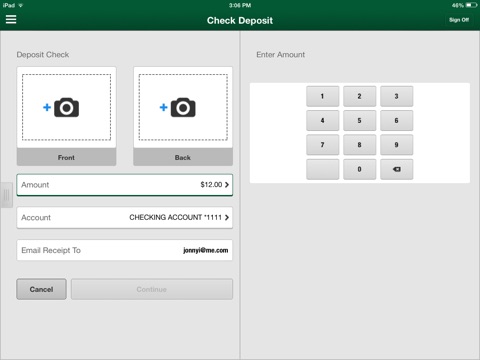Screen dimensions: 480x360
Task: Click the Deposit Check heading
Action: pyautogui.click(x=43, y=55)
